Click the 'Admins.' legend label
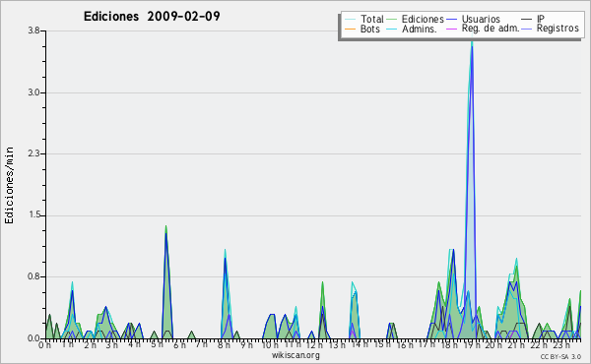Viewport: 591px width, 364px height. pos(420,29)
